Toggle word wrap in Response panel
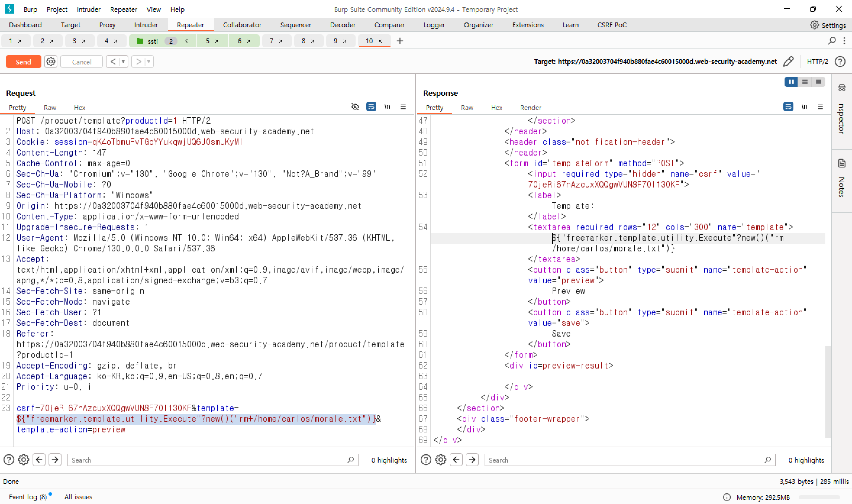Viewport: 852px width, 504px height. pos(788,107)
